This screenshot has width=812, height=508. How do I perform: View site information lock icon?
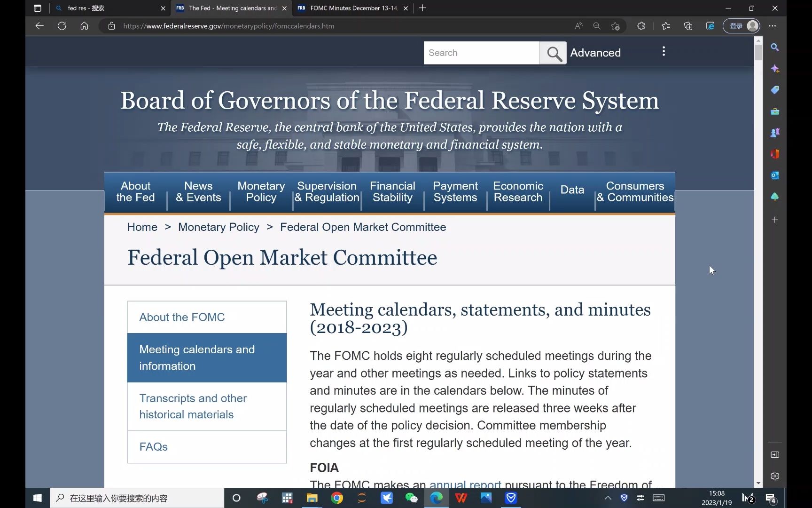[111, 26]
